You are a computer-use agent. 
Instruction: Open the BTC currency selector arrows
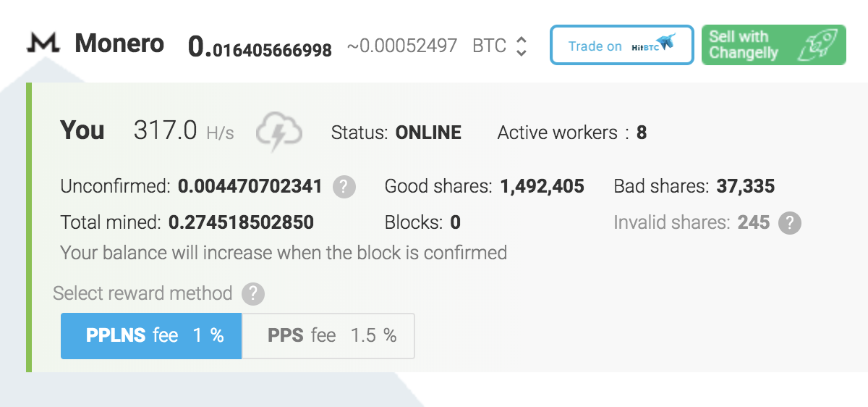click(x=521, y=46)
